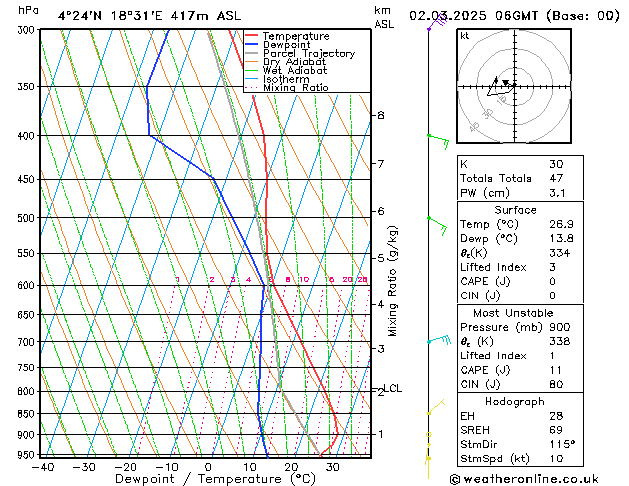Click the storm motion triangle in hodograph
Image resolution: width=629 pixels, height=486 pixels.
505,83
